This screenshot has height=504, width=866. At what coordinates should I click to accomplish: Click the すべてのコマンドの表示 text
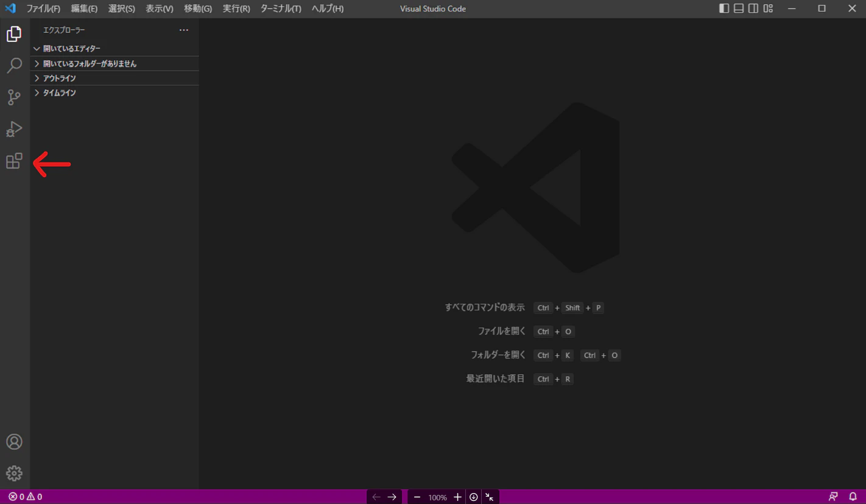pos(485,307)
